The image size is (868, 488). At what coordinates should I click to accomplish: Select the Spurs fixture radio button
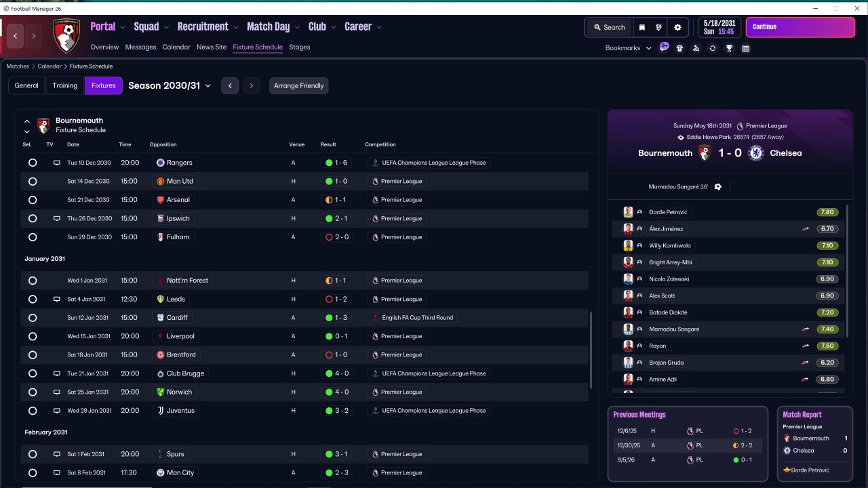point(33,454)
